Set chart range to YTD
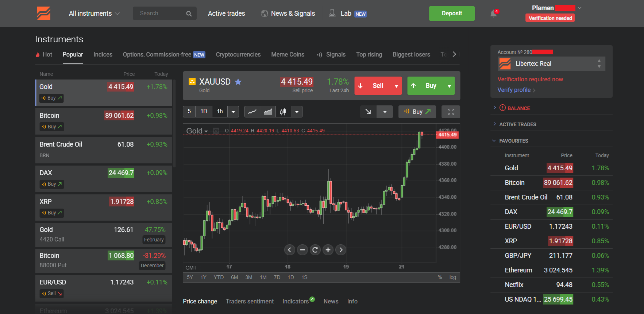Image resolution: width=644 pixels, height=314 pixels. 219,278
